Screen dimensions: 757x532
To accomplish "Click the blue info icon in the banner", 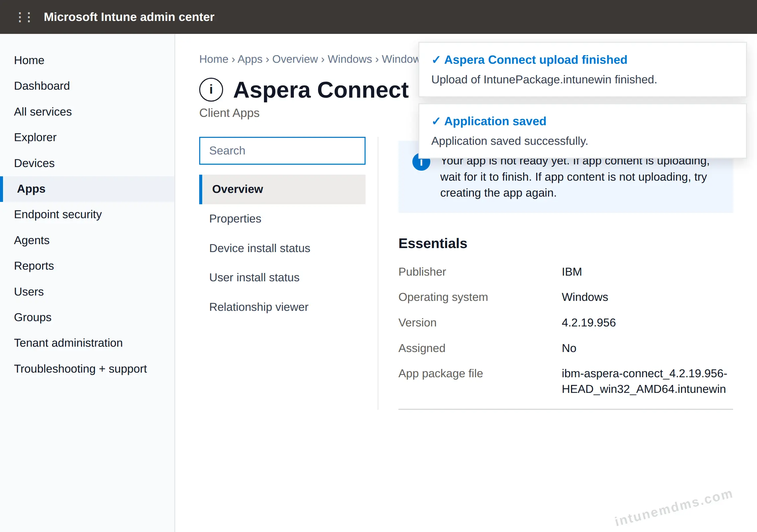I will click(x=421, y=163).
